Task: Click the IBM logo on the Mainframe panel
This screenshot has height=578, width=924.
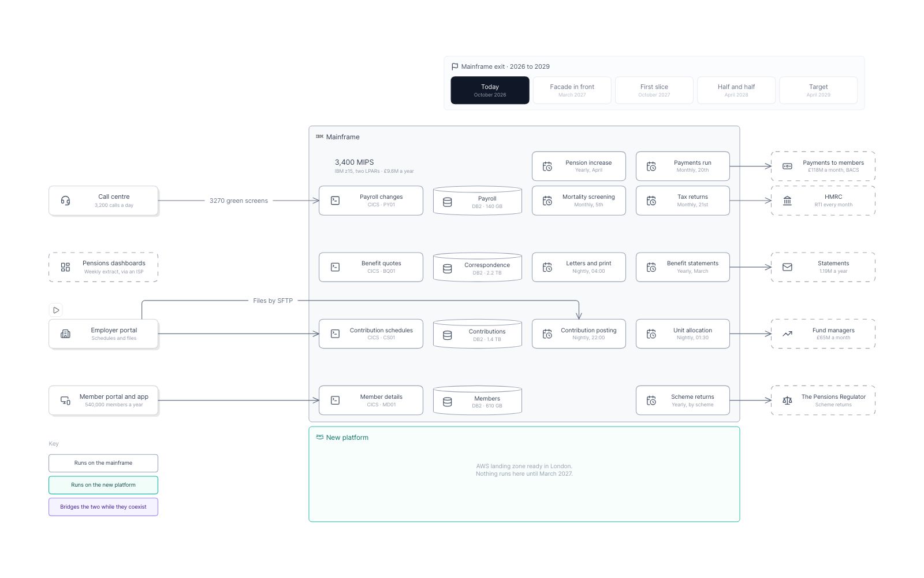Action: click(x=319, y=137)
